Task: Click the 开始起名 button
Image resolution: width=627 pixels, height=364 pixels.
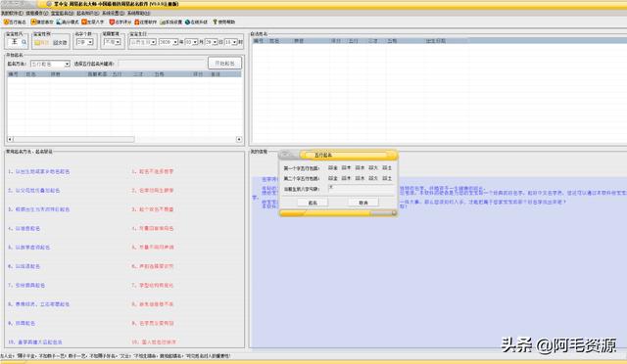Action: pos(224,64)
